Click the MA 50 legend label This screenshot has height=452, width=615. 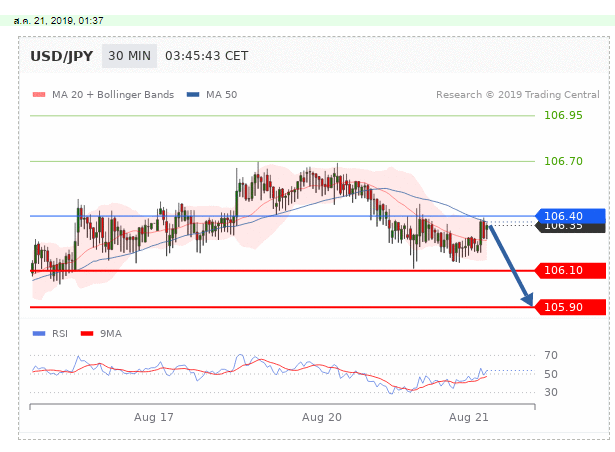click(222, 95)
